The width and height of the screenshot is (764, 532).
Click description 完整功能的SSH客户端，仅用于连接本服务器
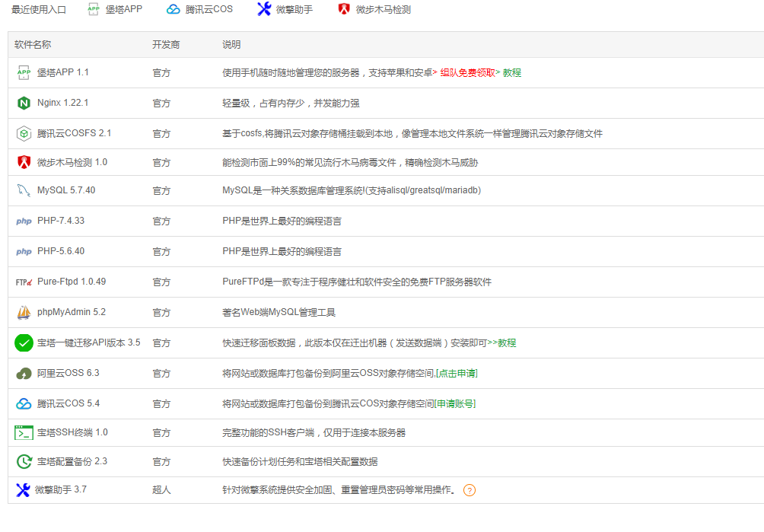(314, 432)
